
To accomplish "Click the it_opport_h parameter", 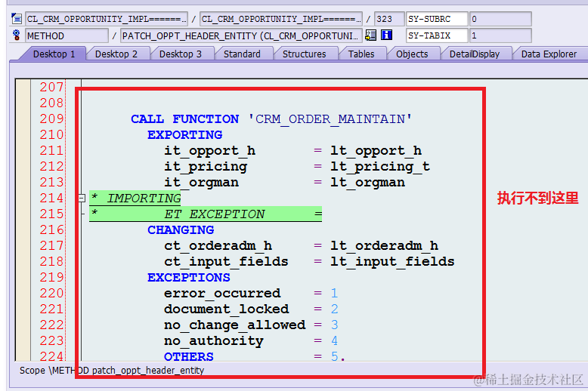I will coord(209,150).
